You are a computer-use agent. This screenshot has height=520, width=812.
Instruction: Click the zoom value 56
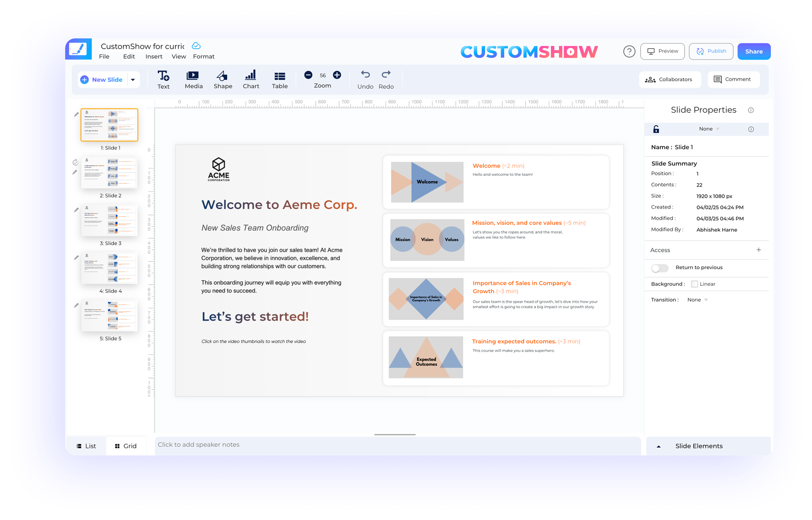323,75
